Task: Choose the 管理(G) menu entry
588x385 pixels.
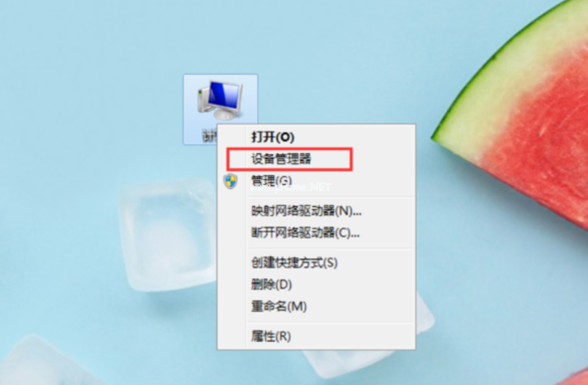Action: point(271,181)
